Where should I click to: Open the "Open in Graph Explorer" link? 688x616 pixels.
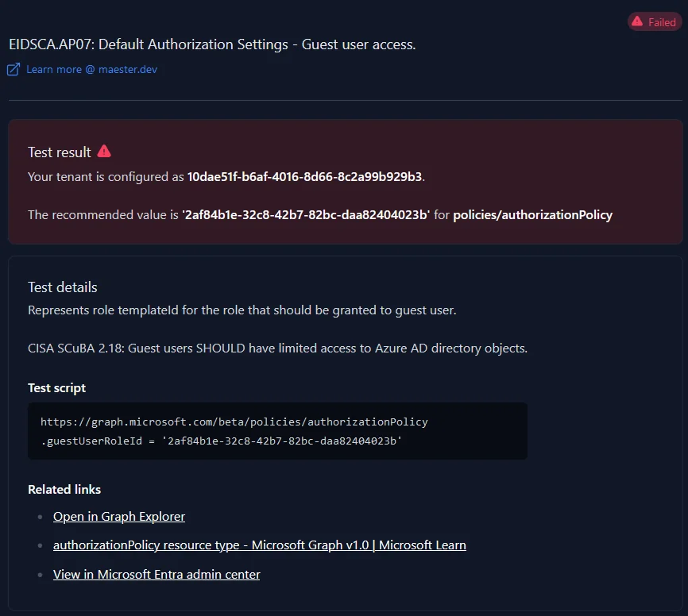pyautogui.click(x=118, y=516)
